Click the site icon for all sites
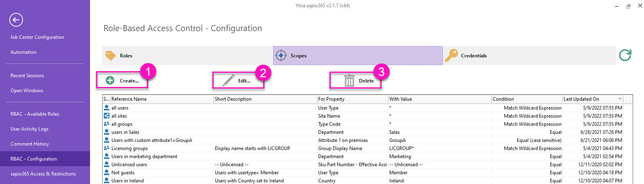This screenshot has height=184, width=644. (107, 116)
